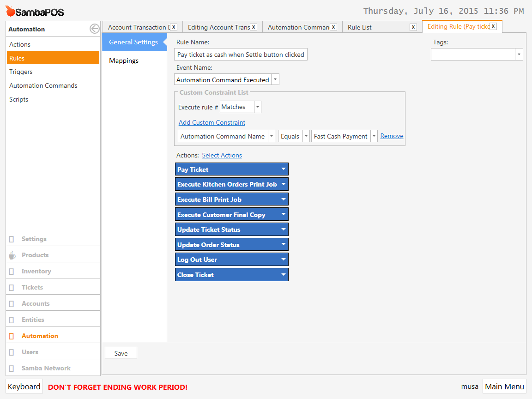Viewport: 532px width, 399px height.
Task: Click the Products coffee cup icon
Action: [12, 255]
